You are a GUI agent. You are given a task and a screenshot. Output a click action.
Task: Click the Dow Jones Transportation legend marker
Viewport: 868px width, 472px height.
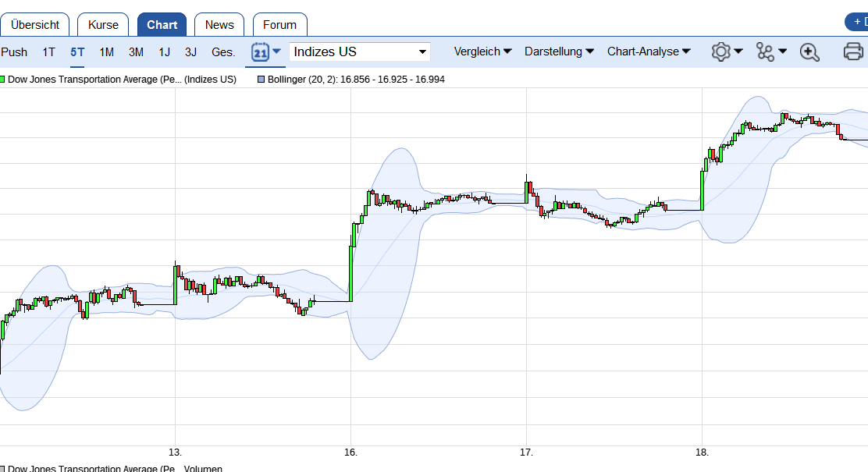(x=5, y=78)
